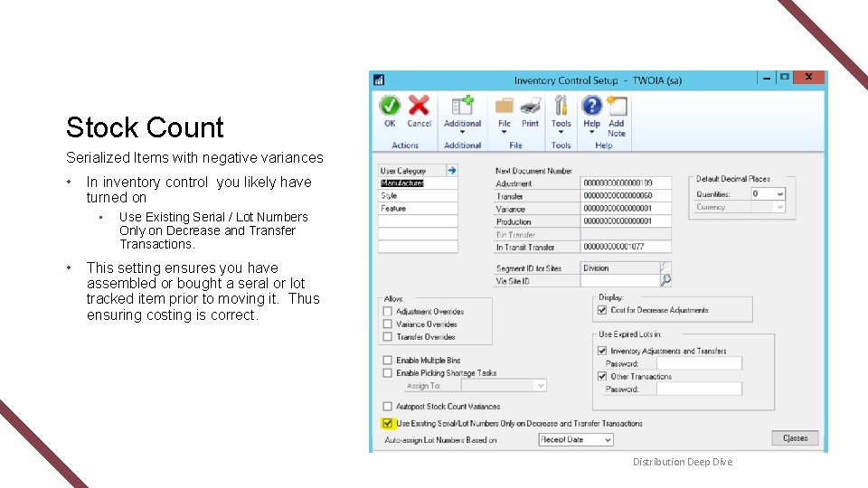Open the Additional toolbar icon
The height and width of the screenshot is (488, 868).
point(462,105)
